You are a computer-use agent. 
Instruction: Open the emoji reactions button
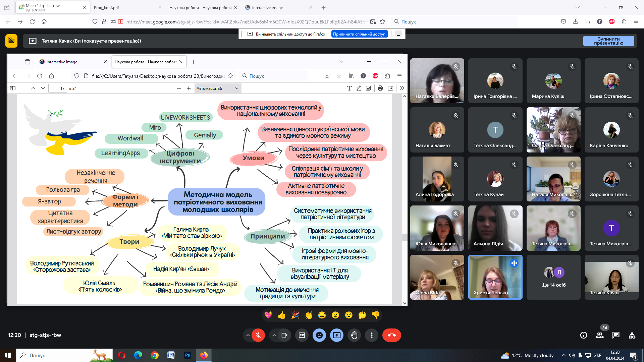(319, 335)
